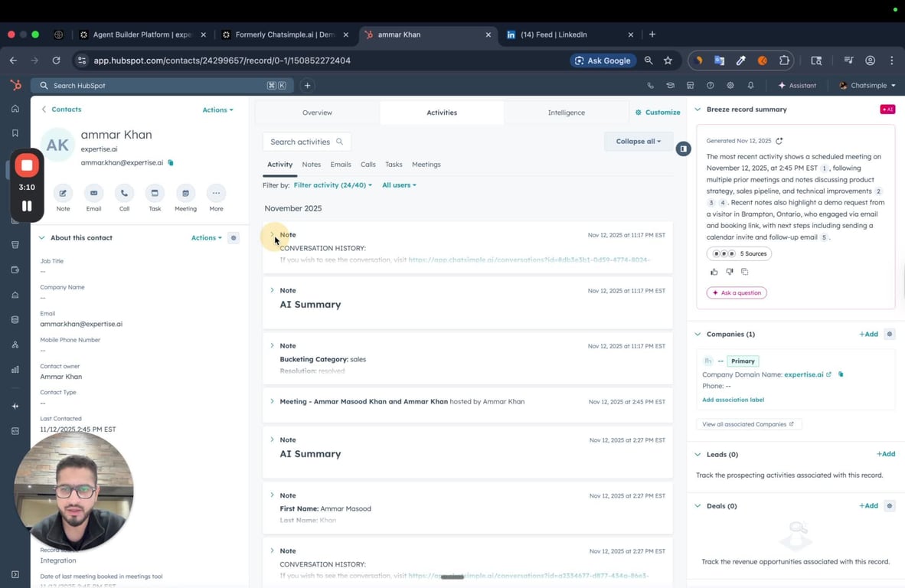Create a Note for this contact
This screenshot has width=905, height=588.
pyautogui.click(x=63, y=193)
